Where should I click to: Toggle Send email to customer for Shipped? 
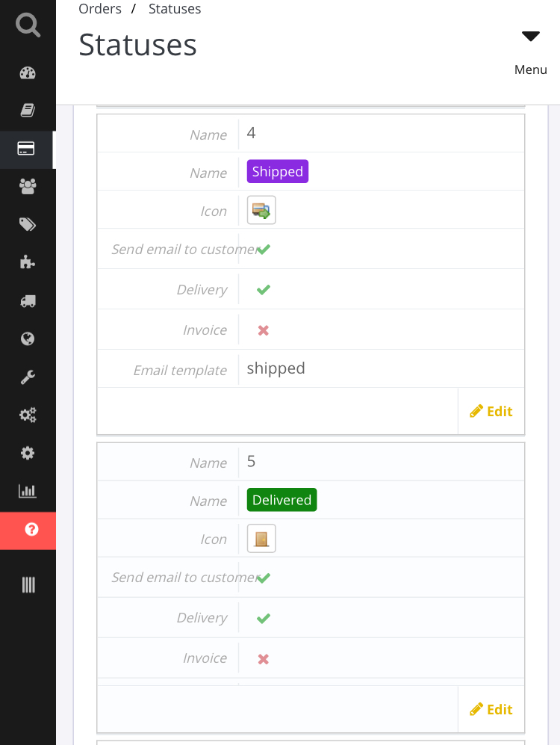264,250
